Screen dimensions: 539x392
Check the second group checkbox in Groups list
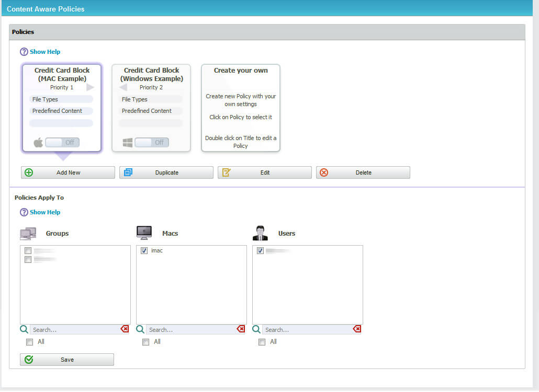point(28,260)
